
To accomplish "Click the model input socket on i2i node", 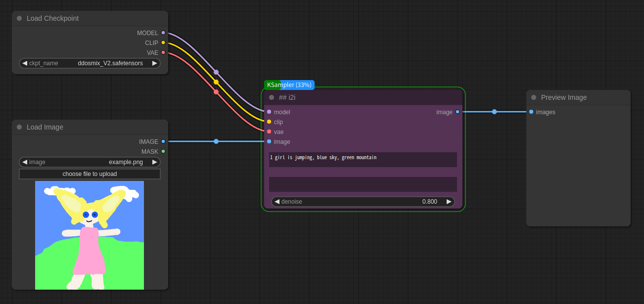I will click(269, 112).
